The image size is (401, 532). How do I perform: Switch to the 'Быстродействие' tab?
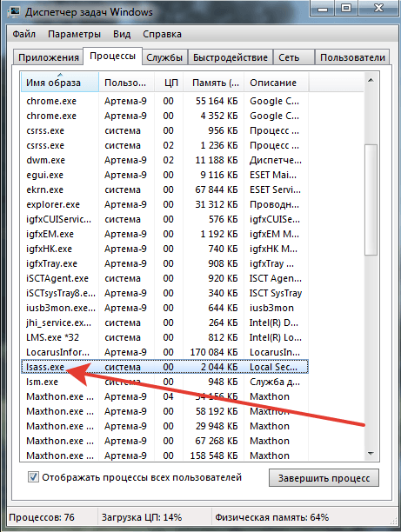pos(231,57)
